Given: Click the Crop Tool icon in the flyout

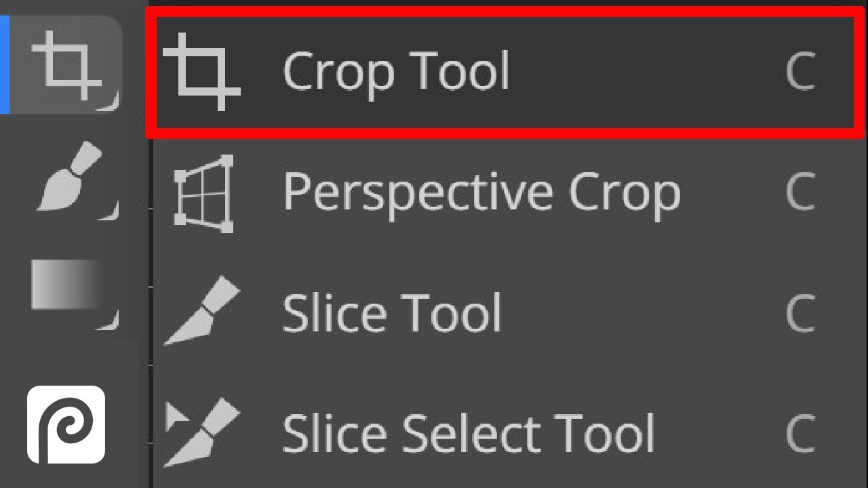Looking at the screenshot, I should tap(202, 72).
